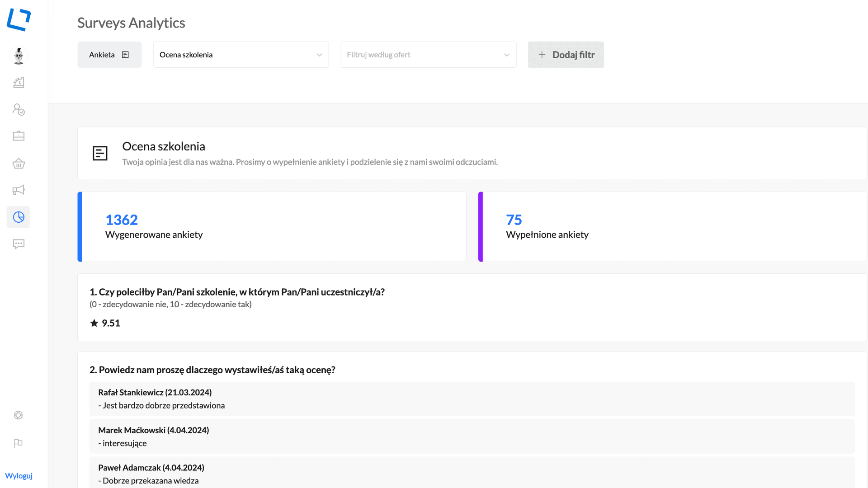Image resolution: width=868 pixels, height=488 pixels.
Task: Expand the Ocena szkolenia survey dropdown
Action: coord(241,55)
